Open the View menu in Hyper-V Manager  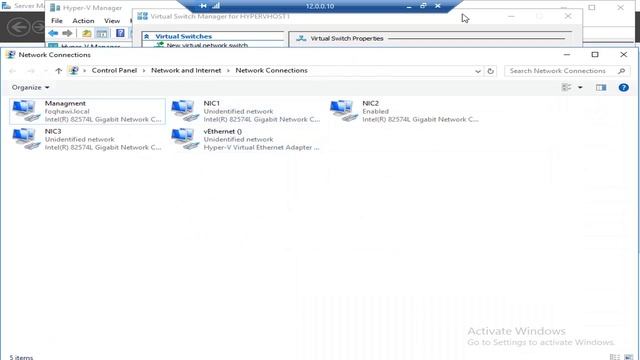point(112,21)
